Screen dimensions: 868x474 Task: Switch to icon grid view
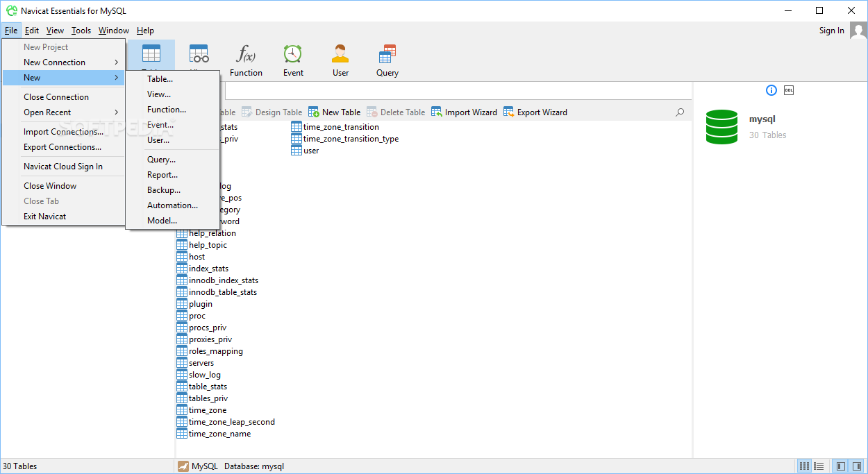pos(804,466)
